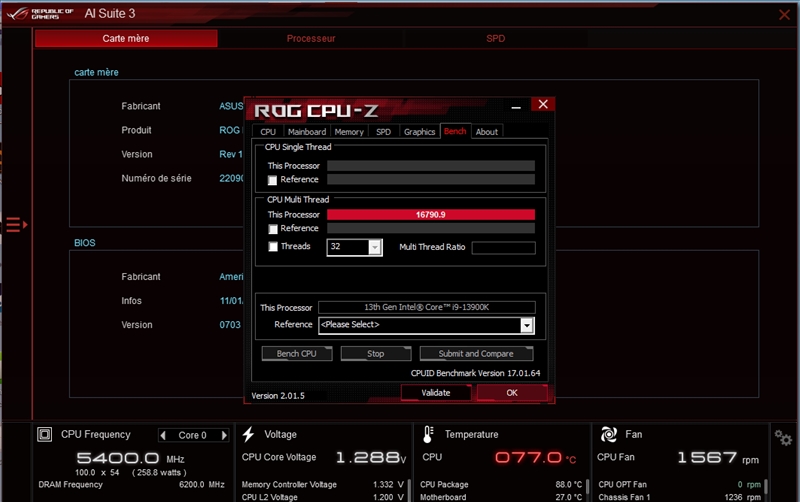The image size is (800, 502).
Task: Select the CPU Frequency chip icon
Action: [44, 434]
